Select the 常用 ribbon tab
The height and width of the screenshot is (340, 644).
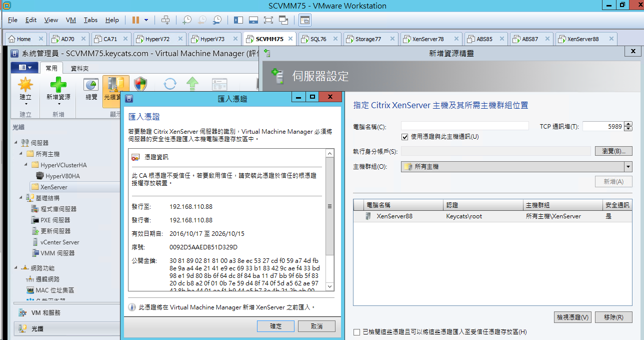[51, 68]
